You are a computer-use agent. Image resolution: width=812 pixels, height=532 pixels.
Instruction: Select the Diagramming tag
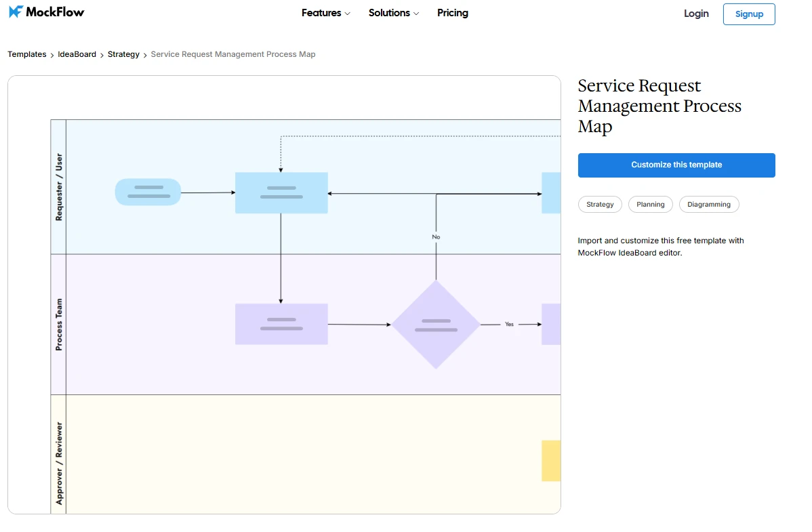(709, 205)
